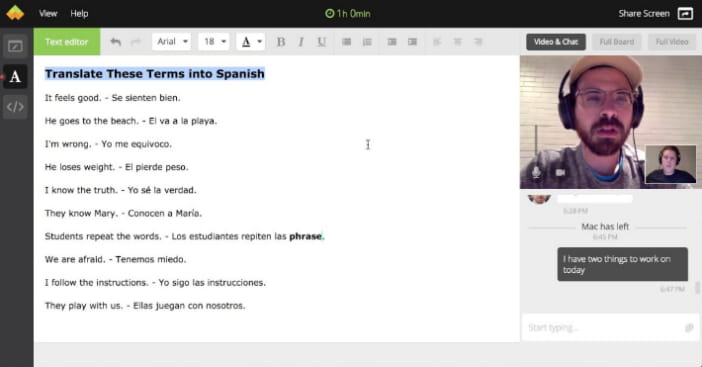This screenshot has width=702, height=367.
Task: Click the bold word 'phrase'
Action: [305, 236]
